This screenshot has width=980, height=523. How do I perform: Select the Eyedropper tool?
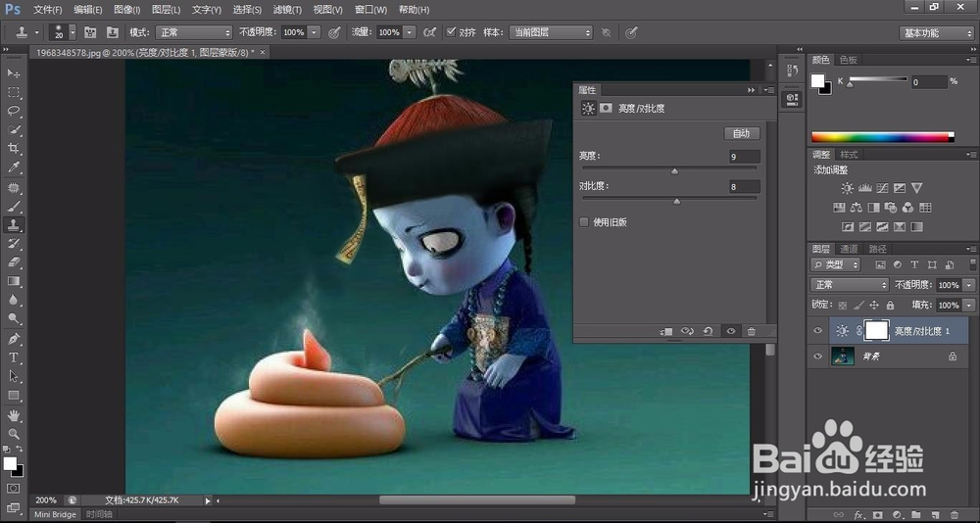pos(13,167)
